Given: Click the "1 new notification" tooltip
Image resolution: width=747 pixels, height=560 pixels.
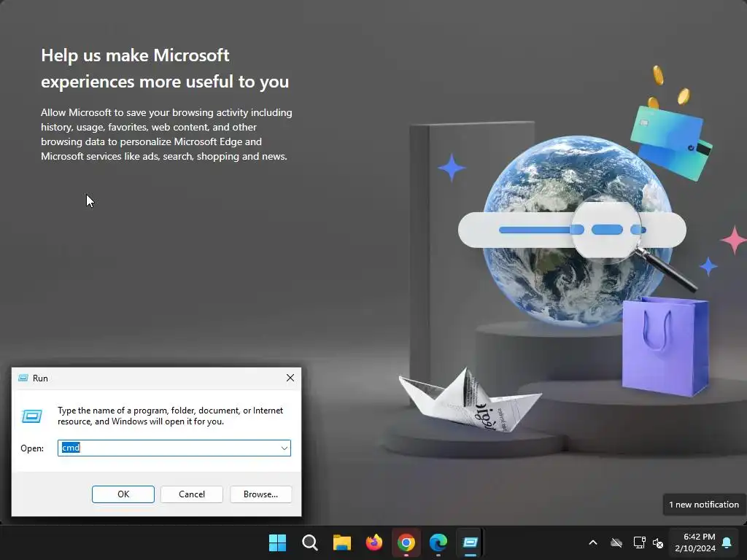Looking at the screenshot, I should click(x=704, y=505).
